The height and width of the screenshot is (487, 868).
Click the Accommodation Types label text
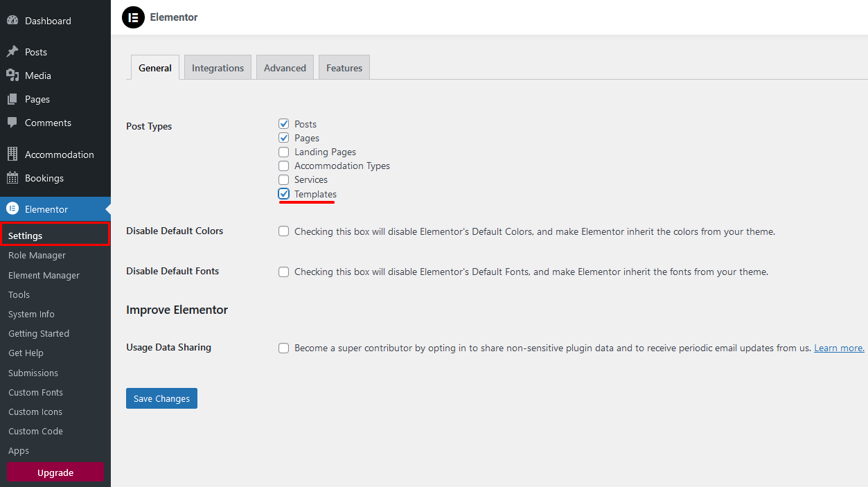tap(342, 166)
